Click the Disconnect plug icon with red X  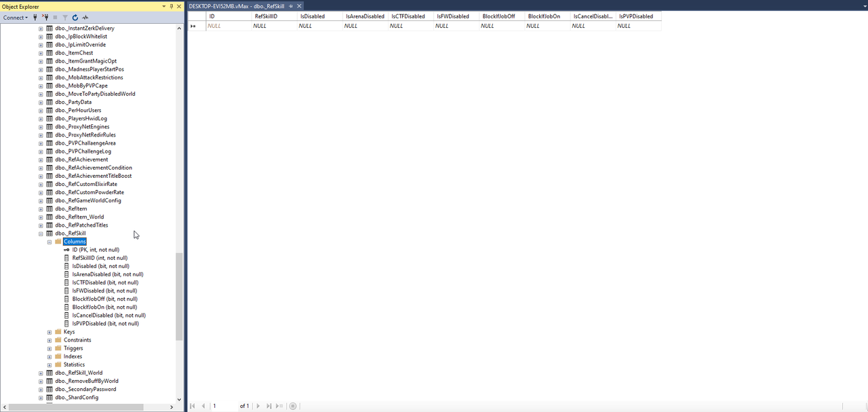tap(45, 18)
